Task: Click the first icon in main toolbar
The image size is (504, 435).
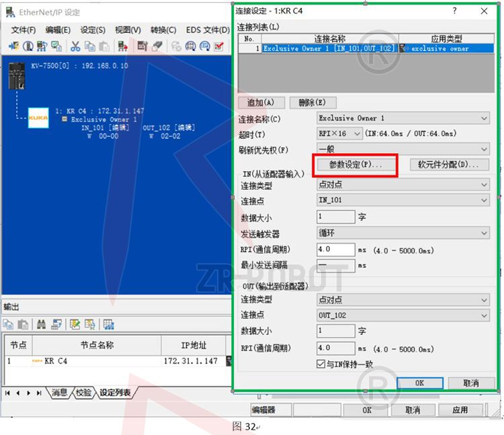Action: (x=13, y=46)
